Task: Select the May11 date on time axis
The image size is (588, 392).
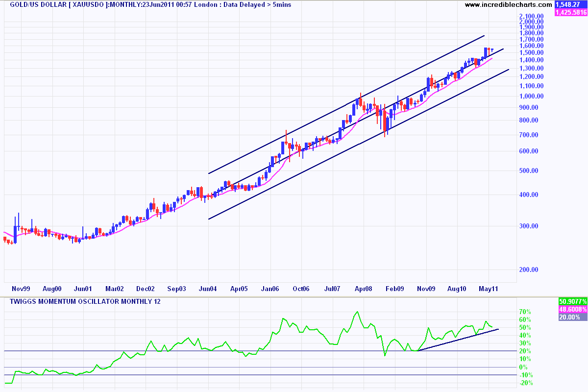Action: [488, 289]
